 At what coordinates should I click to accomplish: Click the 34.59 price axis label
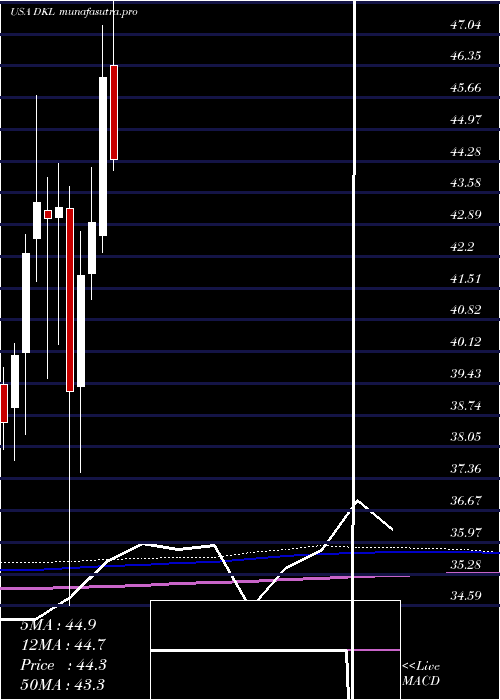[x=466, y=596]
